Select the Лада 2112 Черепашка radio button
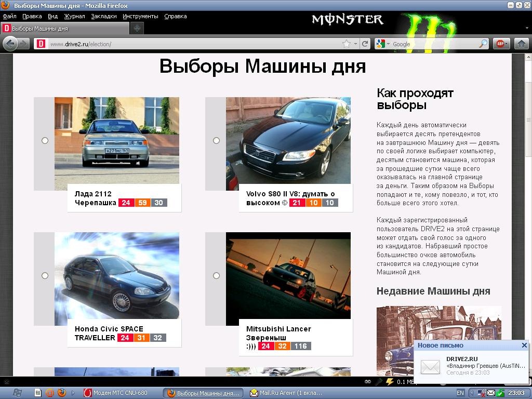The image size is (532, 399). click(45, 140)
